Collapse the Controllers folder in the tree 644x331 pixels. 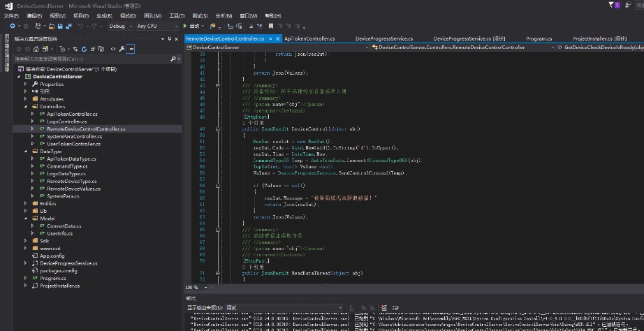point(25,107)
